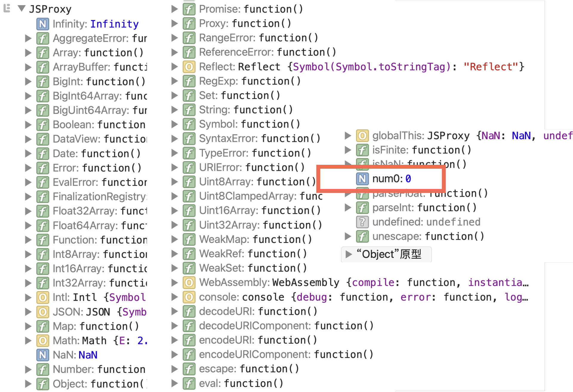Viewport: 573px width, 392px height.
Task: Expand the parseInt function entry
Action: (x=348, y=207)
